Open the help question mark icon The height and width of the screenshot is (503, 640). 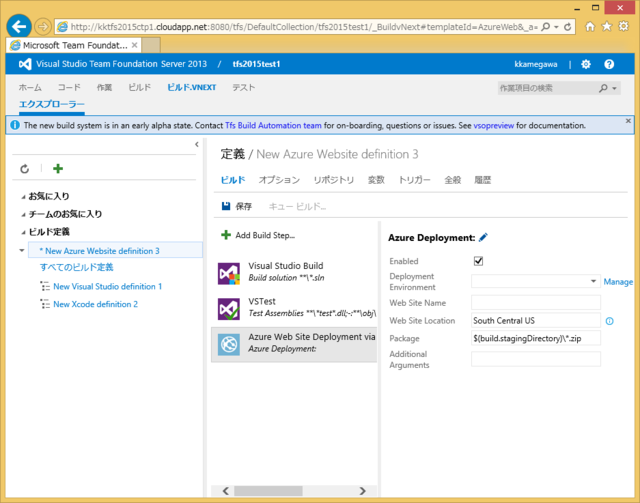click(609, 64)
